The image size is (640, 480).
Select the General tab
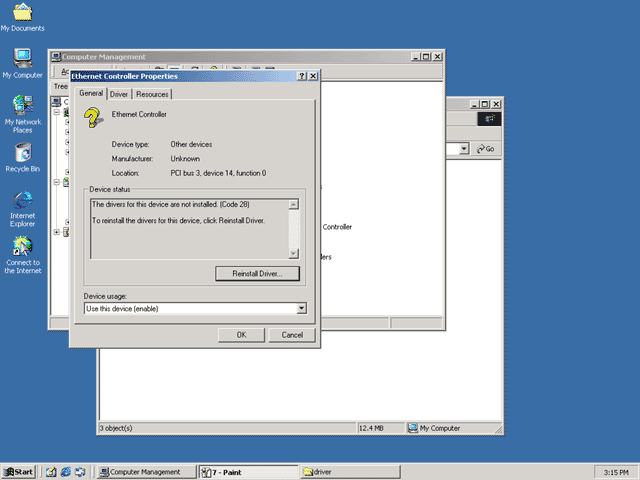point(91,93)
